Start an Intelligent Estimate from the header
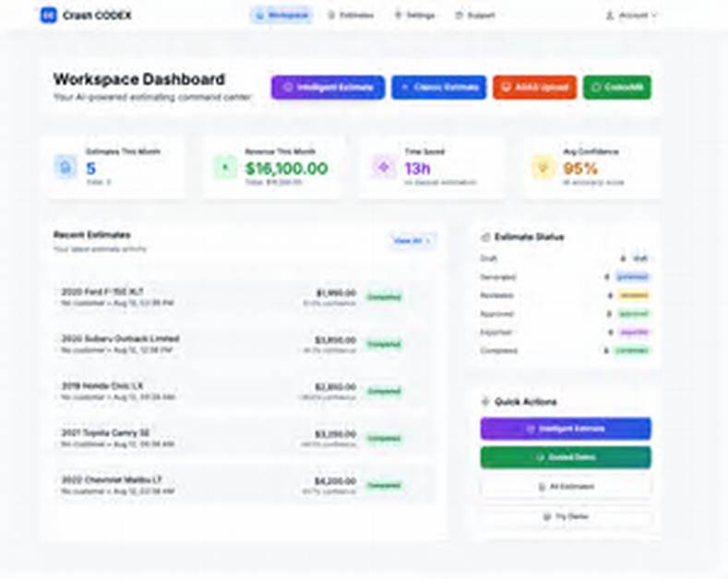Viewport: 728px width, 579px height. click(x=328, y=88)
